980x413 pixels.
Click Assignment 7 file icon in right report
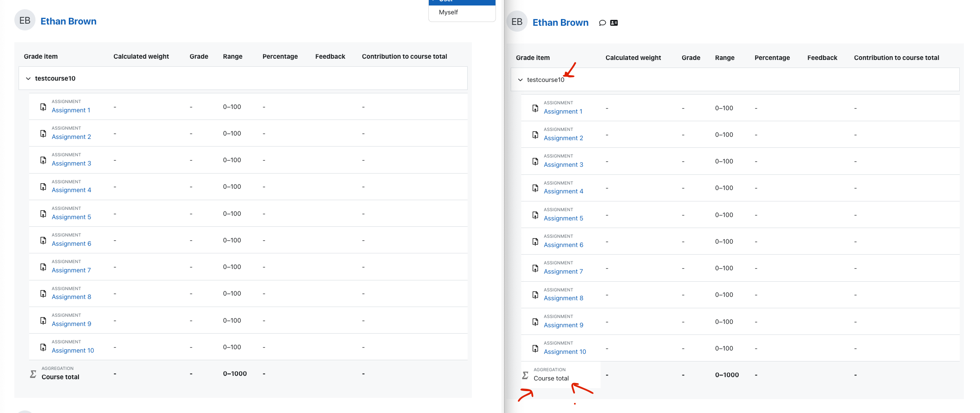click(x=535, y=268)
